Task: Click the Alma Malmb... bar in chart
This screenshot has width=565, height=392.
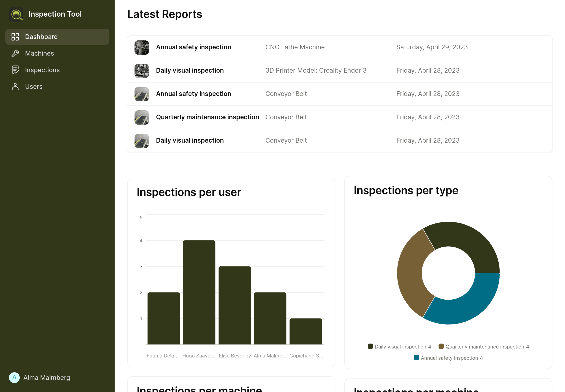Action: [x=270, y=318]
